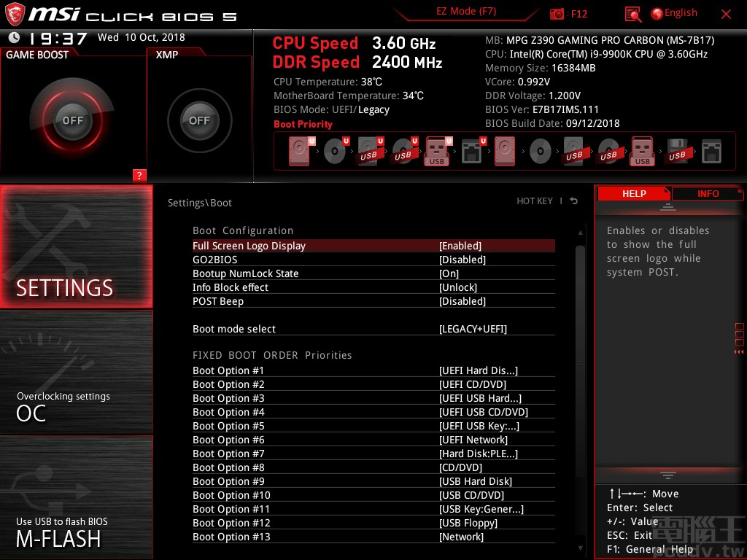Change Bootup NumLock State On value
Viewport: 747px width, 560px height.
[x=449, y=273]
